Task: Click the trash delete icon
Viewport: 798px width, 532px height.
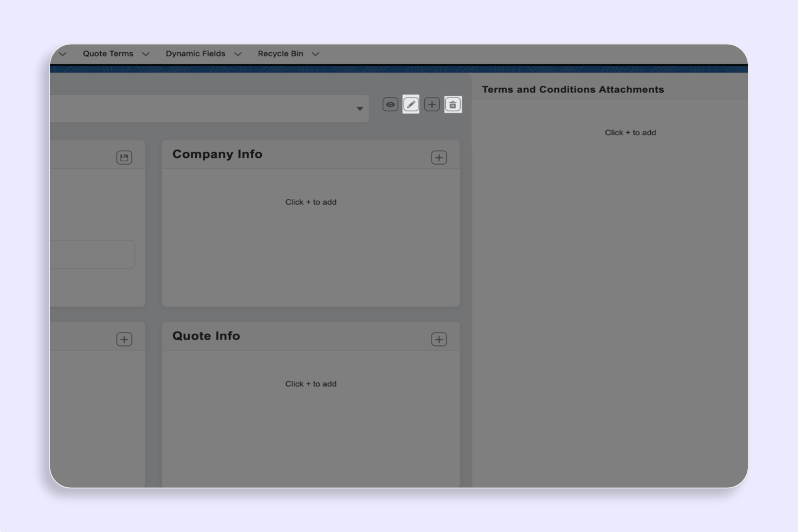Action: coord(453,104)
